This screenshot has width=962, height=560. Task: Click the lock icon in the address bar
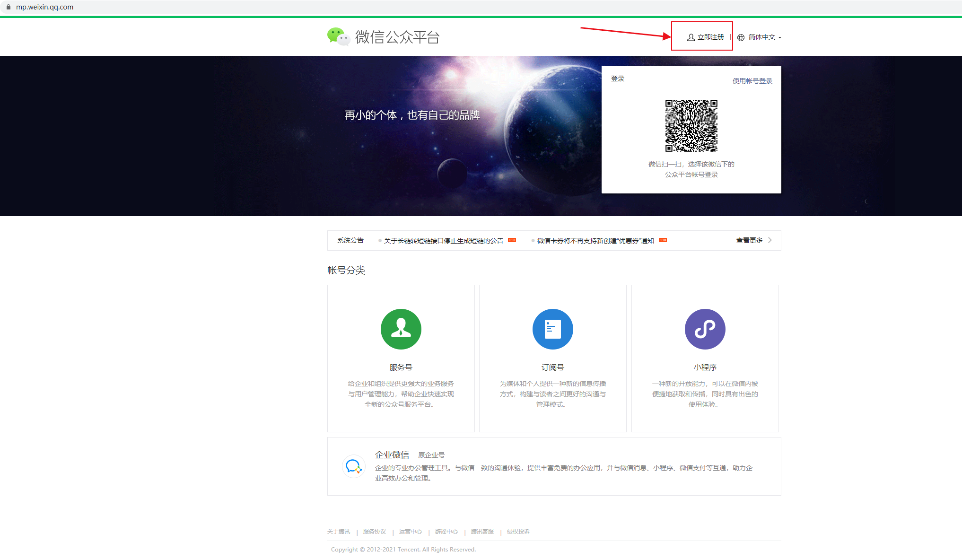pyautogui.click(x=8, y=7)
